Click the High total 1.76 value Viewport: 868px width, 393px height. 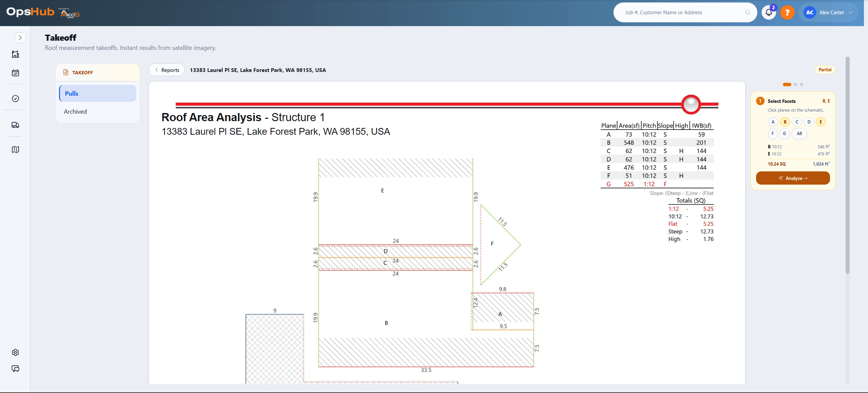708,239
